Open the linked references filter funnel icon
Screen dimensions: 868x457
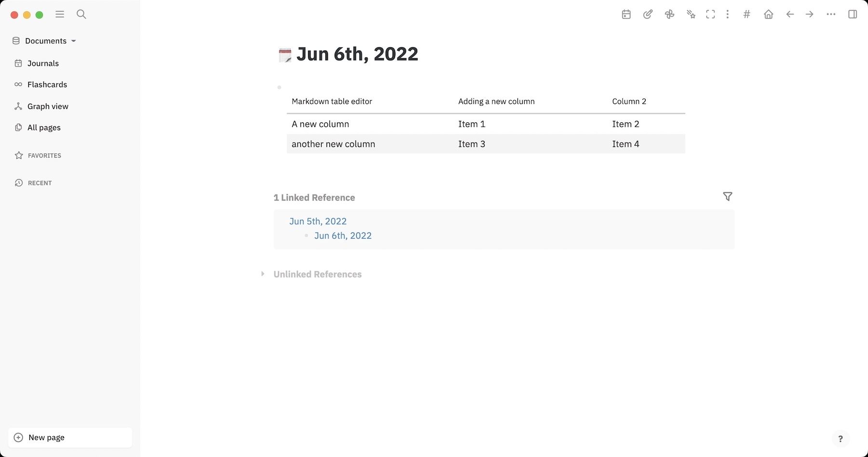click(x=728, y=197)
